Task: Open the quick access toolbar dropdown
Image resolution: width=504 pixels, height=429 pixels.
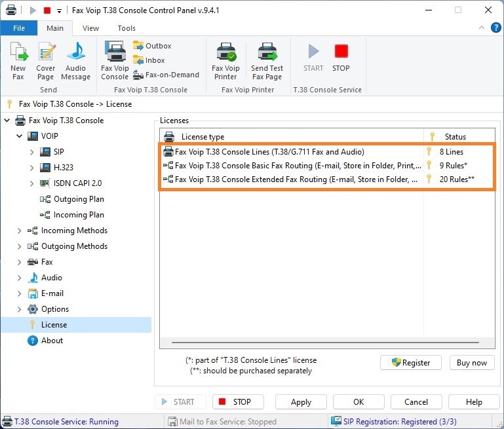Action: [x=59, y=11]
